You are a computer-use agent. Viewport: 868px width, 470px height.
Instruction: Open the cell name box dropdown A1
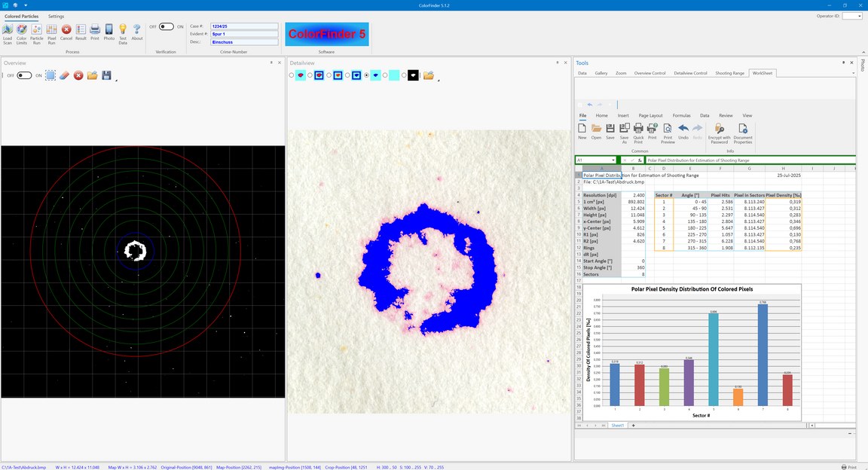613,160
